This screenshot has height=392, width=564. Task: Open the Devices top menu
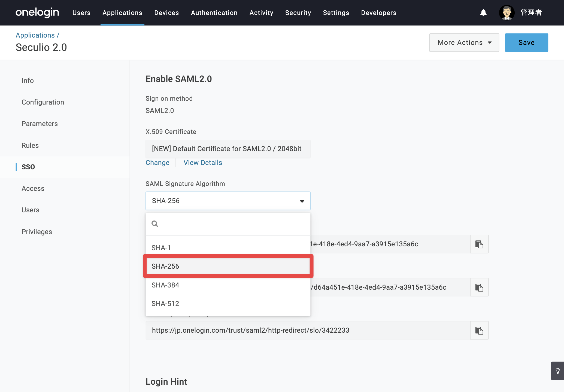(x=166, y=13)
